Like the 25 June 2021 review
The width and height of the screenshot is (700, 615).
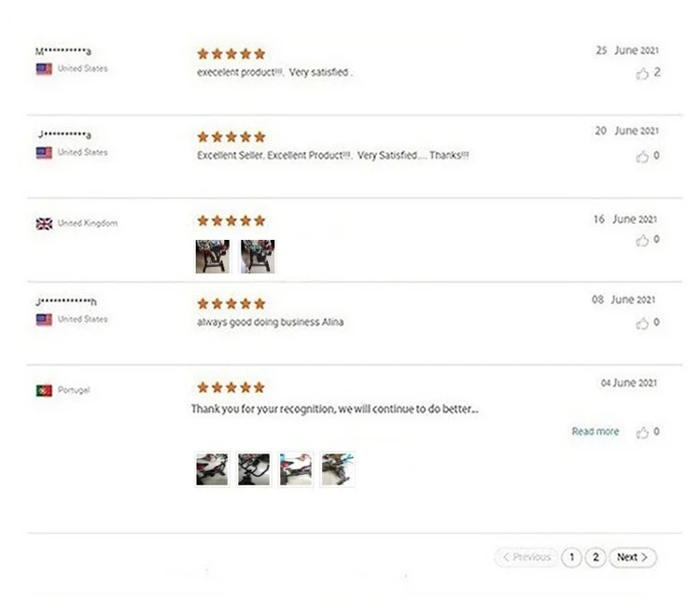(642, 73)
